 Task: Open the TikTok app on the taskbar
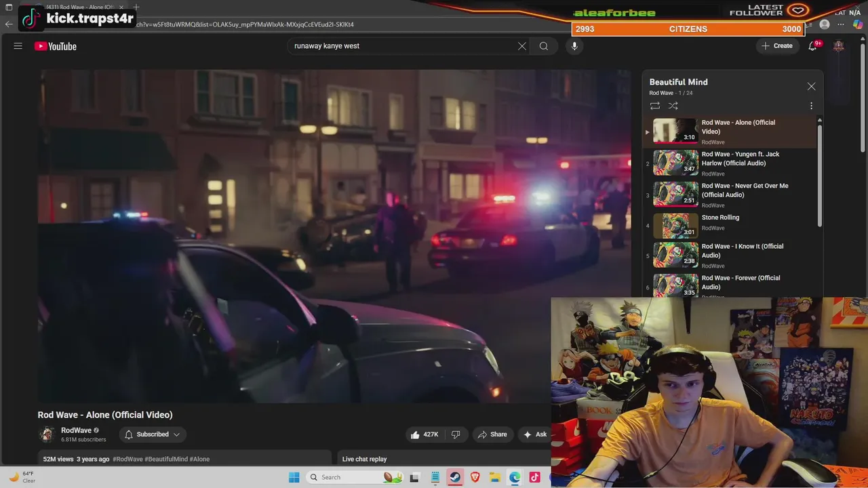point(534,477)
